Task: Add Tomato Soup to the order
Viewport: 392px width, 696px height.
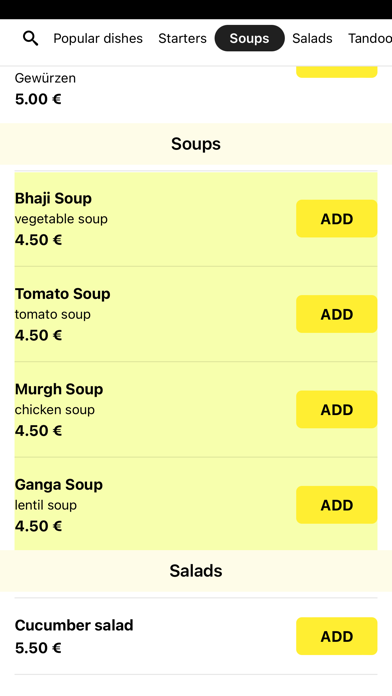Action: 337,314
